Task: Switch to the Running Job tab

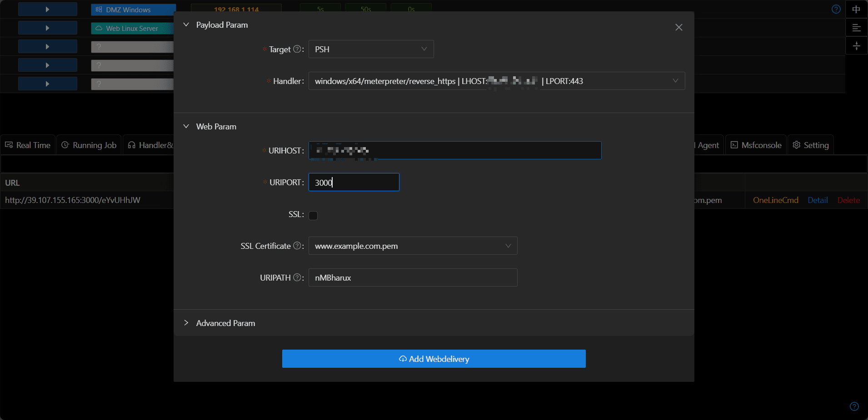Action: [89, 145]
